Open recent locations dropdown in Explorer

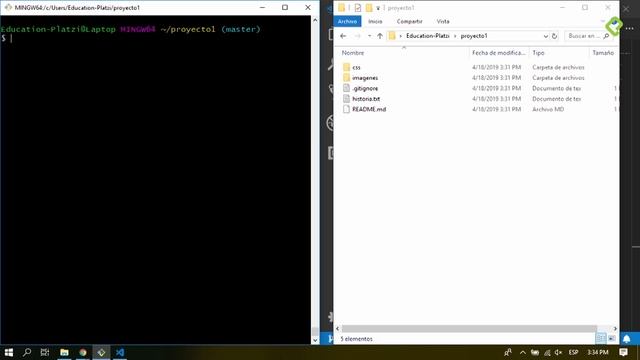[369, 36]
